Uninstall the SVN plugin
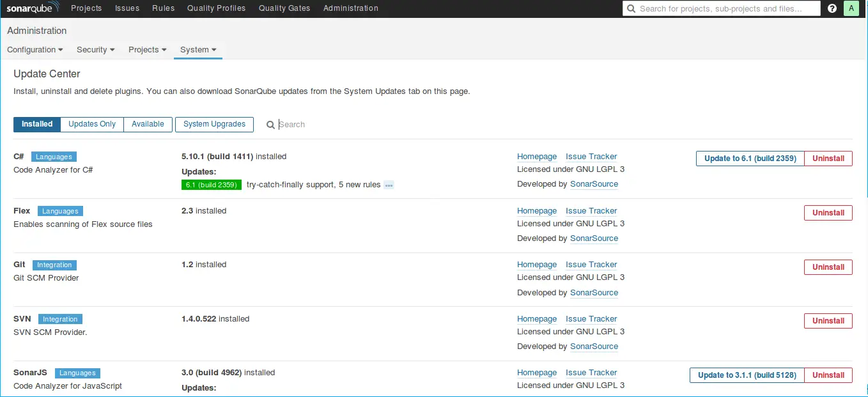Viewport: 868px width, 397px height. click(x=828, y=321)
